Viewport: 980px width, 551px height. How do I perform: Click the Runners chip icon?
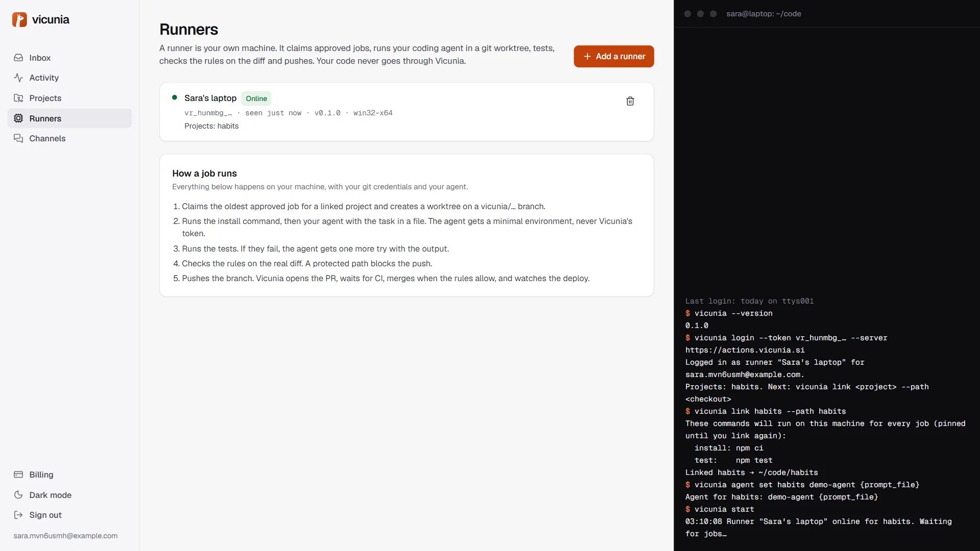[x=18, y=118]
